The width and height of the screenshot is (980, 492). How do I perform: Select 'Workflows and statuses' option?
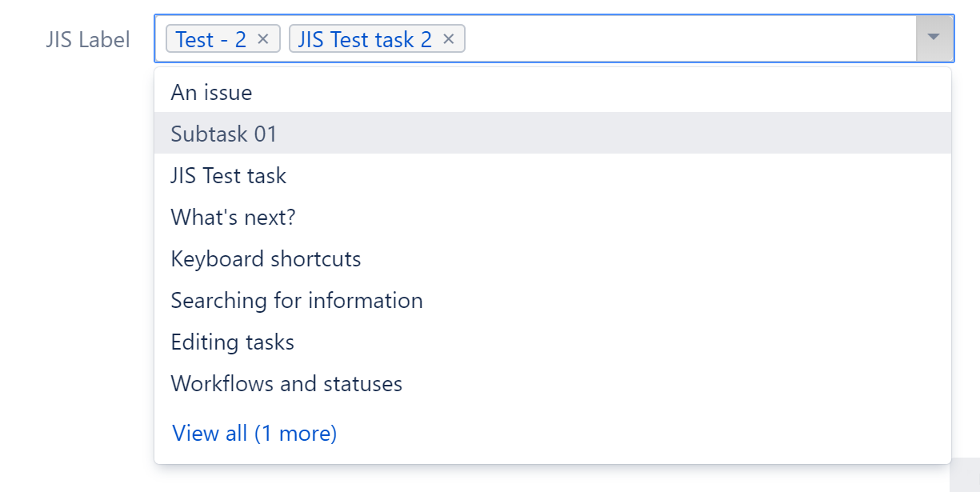coord(286,384)
